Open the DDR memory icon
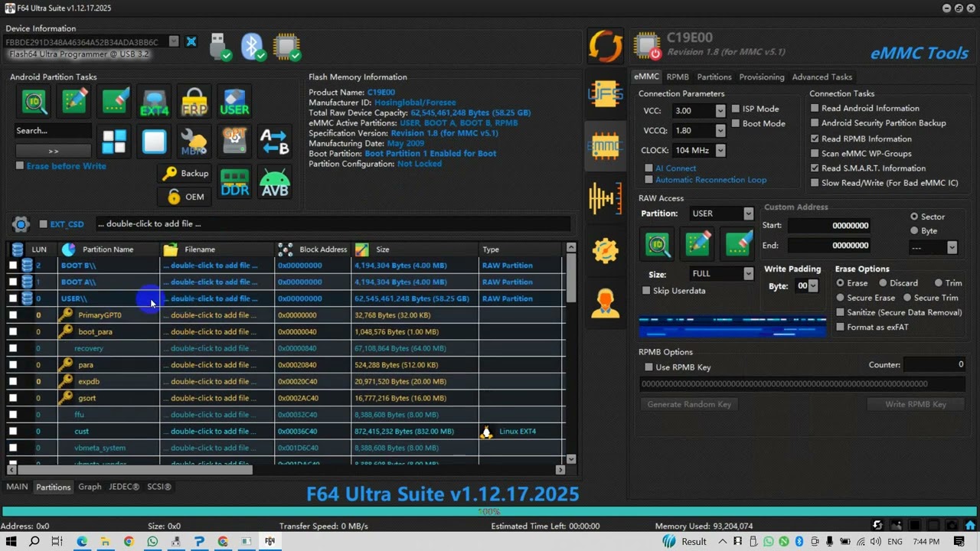This screenshot has width=980, height=551. (234, 182)
